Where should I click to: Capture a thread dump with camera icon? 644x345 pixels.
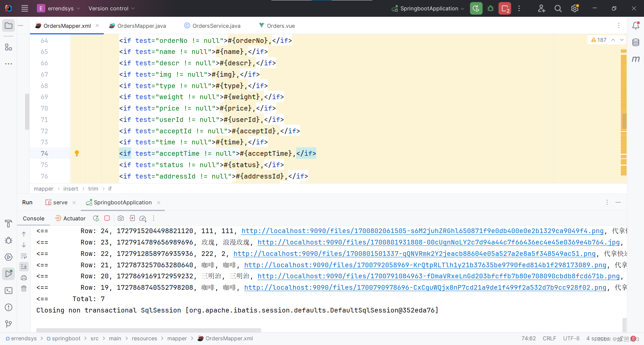point(121,218)
